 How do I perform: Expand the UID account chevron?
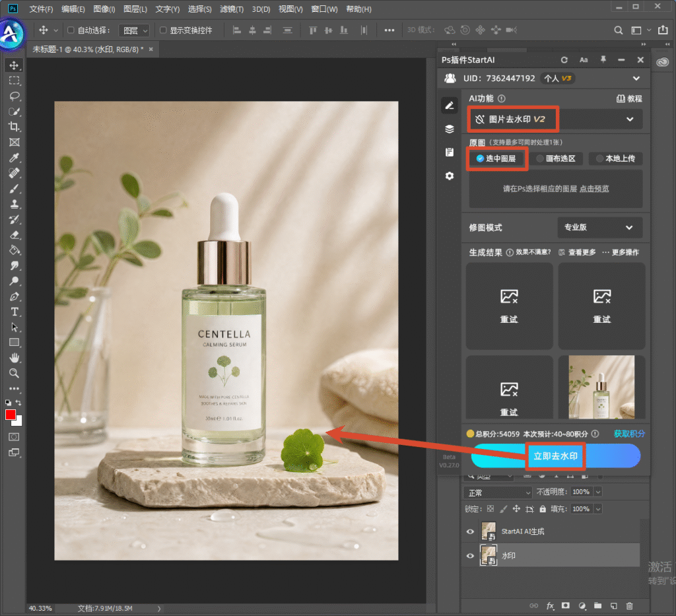tap(636, 79)
